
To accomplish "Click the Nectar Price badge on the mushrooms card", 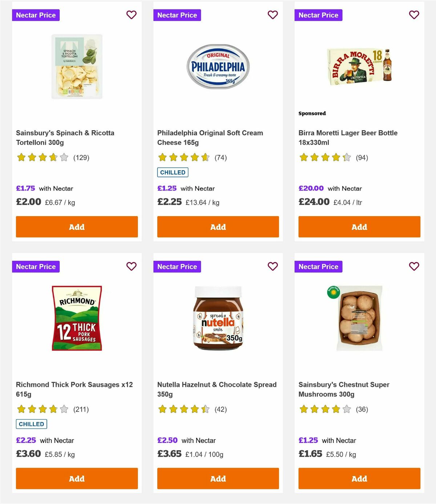I will click(319, 267).
